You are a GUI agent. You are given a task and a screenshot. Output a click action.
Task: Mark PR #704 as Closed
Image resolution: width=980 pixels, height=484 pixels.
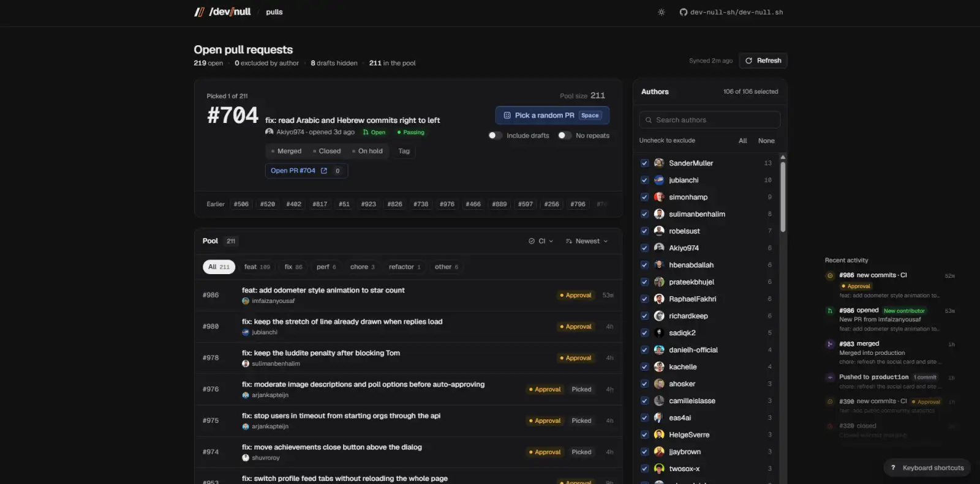pyautogui.click(x=326, y=151)
